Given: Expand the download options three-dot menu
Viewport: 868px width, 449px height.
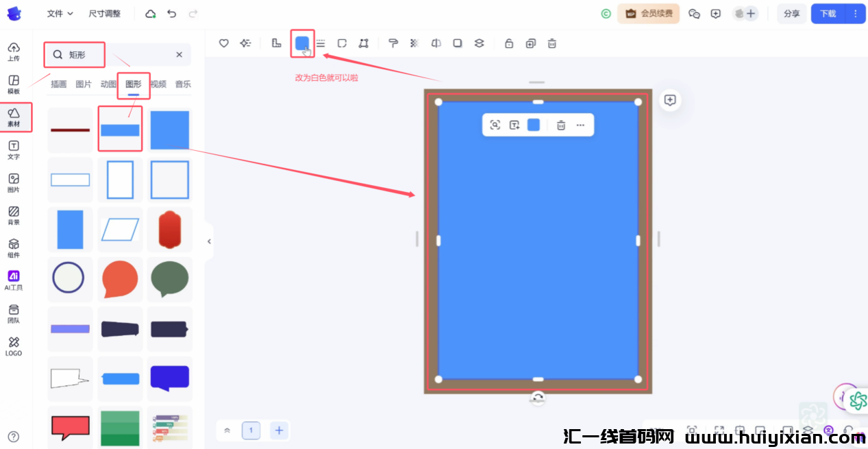Looking at the screenshot, I should coord(855,14).
